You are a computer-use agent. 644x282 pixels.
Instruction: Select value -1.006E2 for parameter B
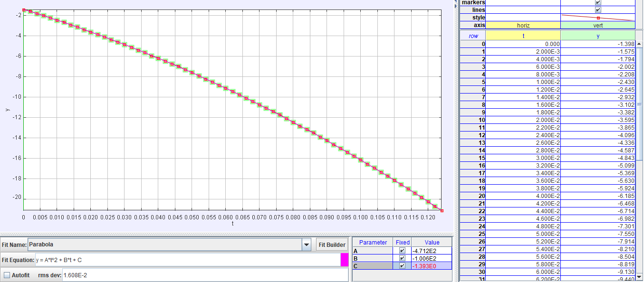coord(431,258)
